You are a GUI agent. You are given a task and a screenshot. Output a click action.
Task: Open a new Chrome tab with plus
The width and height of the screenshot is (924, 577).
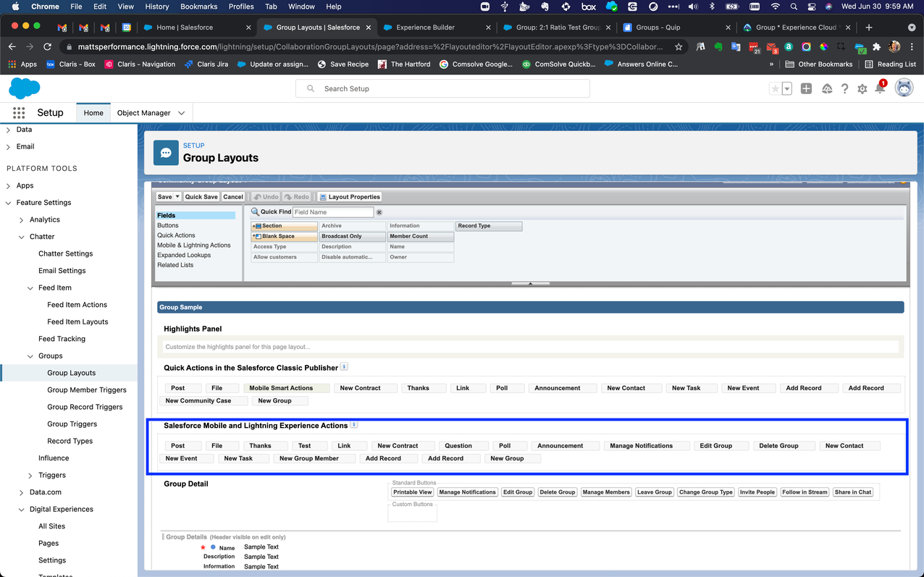point(868,28)
